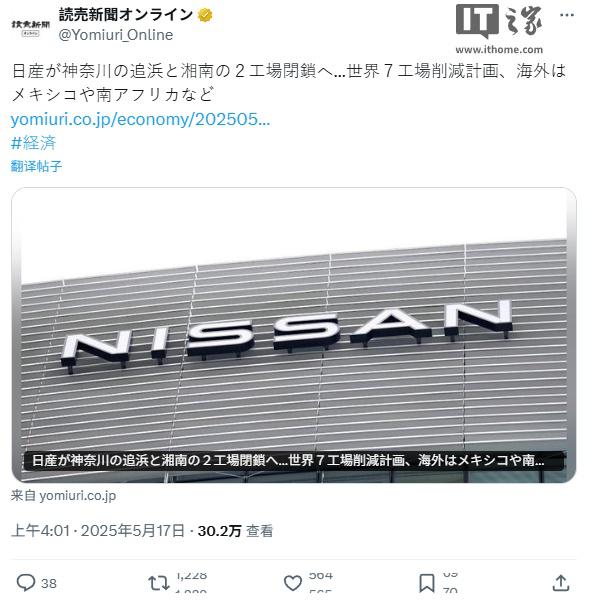Click the IT之家 ithome.com watermark logo
Image resolution: width=592 pixels, height=601 pixels.
[499, 29]
